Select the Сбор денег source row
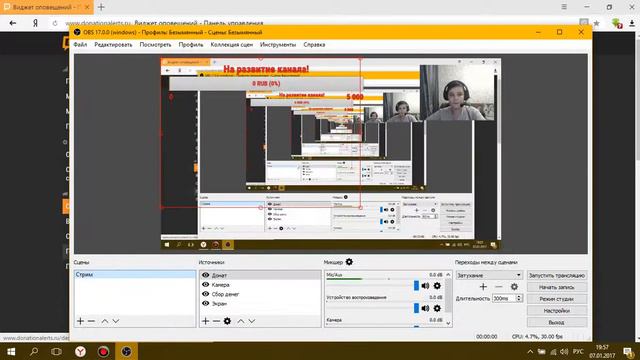The height and width of the screenshot is (360, 640). pyautogui.click(x=260, y=294)
